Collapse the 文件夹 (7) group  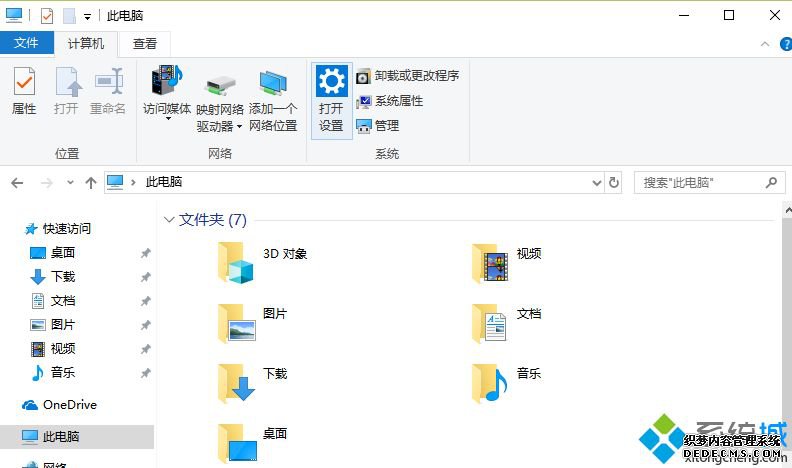click(x=169, y=220)
